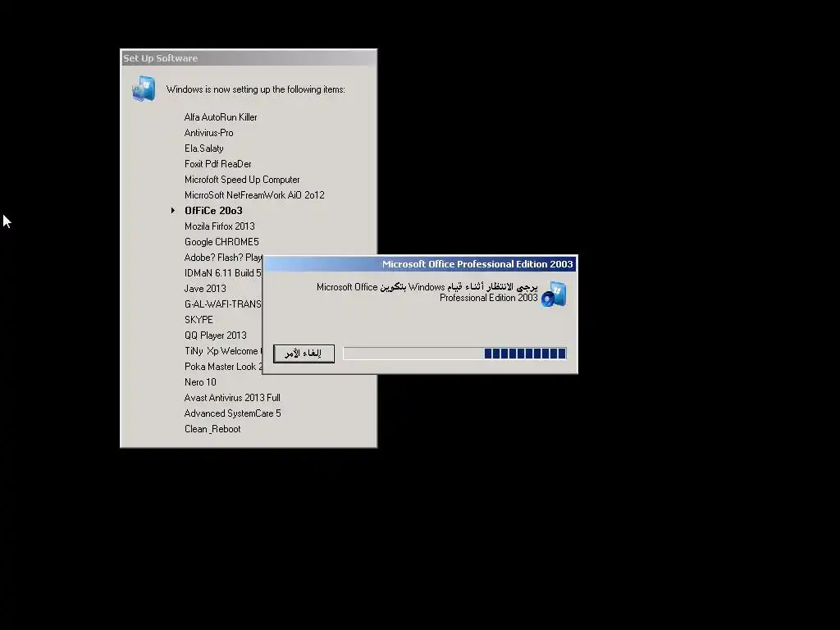This screenshot has width=840, height=630.
Task: Select the IDMaN 6.11 Build item
Action: (223, 272)
